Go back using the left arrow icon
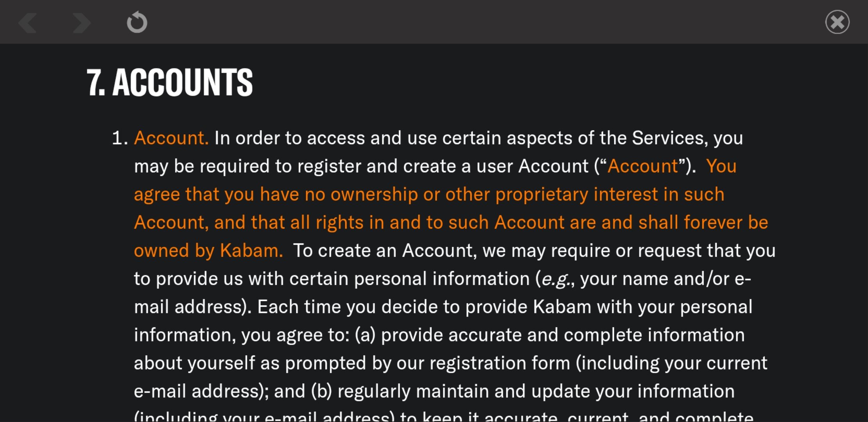The image size is (868, 422). tap(28, 23)
